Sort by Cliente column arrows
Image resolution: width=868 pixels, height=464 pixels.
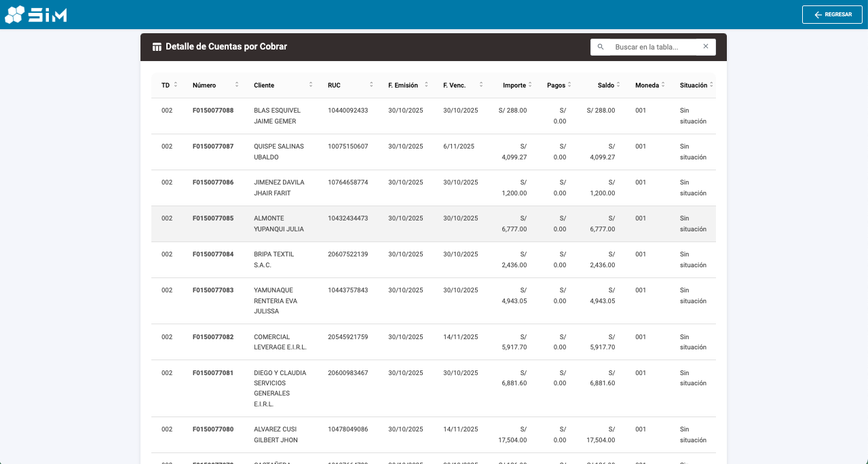(311, 85)
